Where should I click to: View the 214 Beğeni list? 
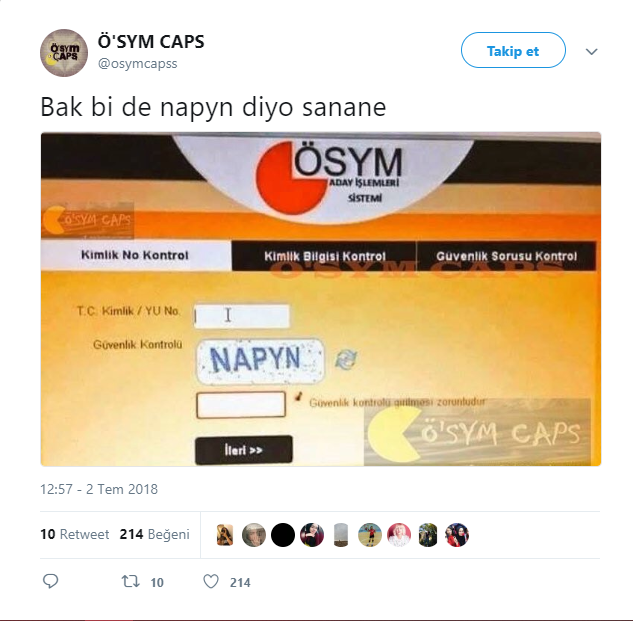(x=155, y=534)
